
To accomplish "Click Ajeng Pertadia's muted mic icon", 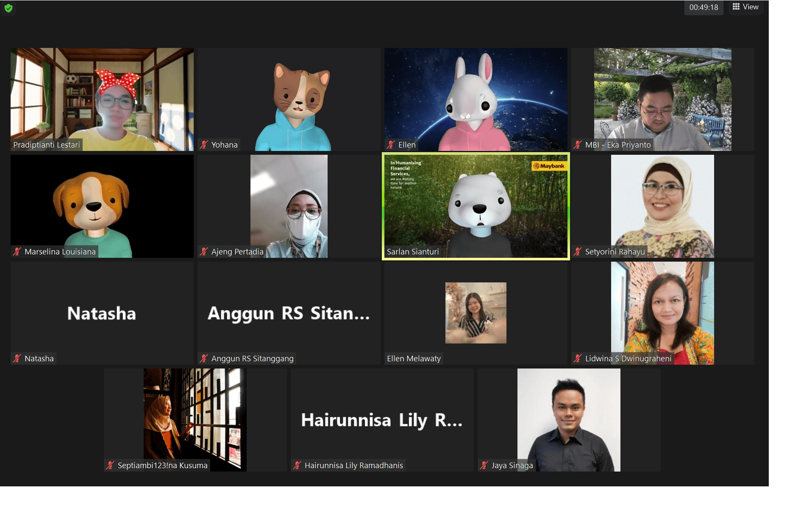I will [x=204, y=251].
